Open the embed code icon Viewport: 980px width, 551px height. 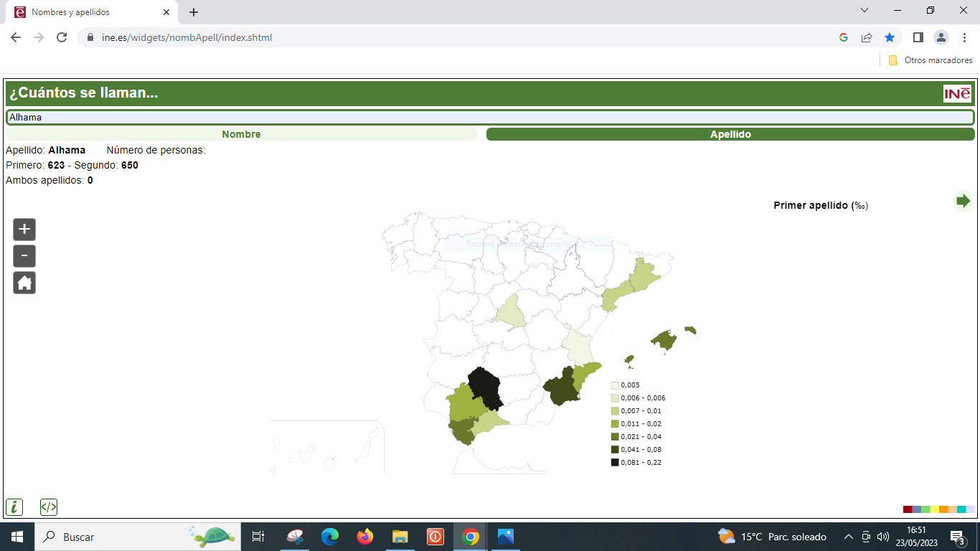tap(49, 507)
